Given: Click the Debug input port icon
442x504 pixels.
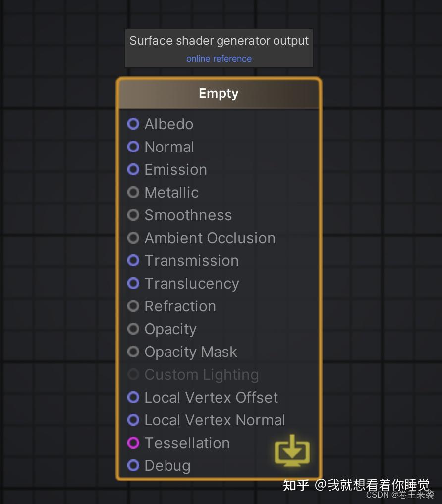Looking at the screenshot, I should [133, 465].
